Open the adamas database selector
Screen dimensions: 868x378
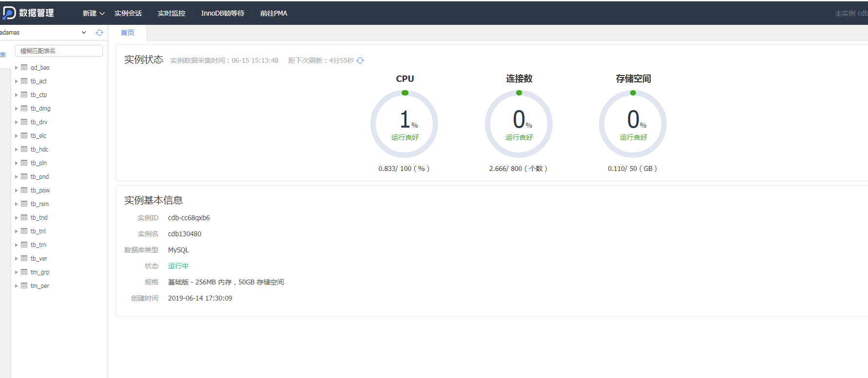pos(44,33)
